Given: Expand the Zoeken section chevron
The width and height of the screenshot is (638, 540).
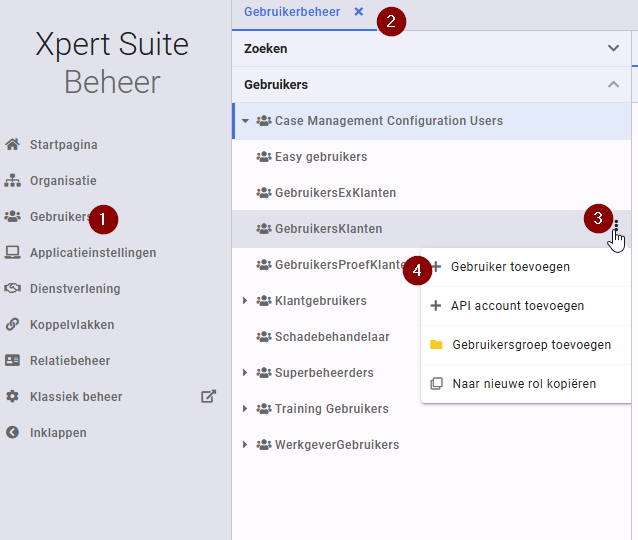Looking at the screenshot, I should 613,48.
